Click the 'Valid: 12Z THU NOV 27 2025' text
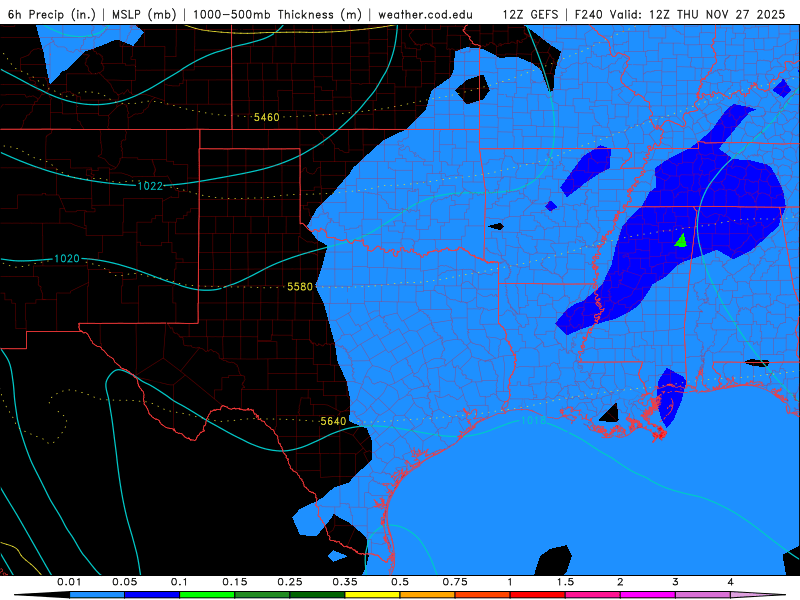The image size is (800, 600). 697,14
